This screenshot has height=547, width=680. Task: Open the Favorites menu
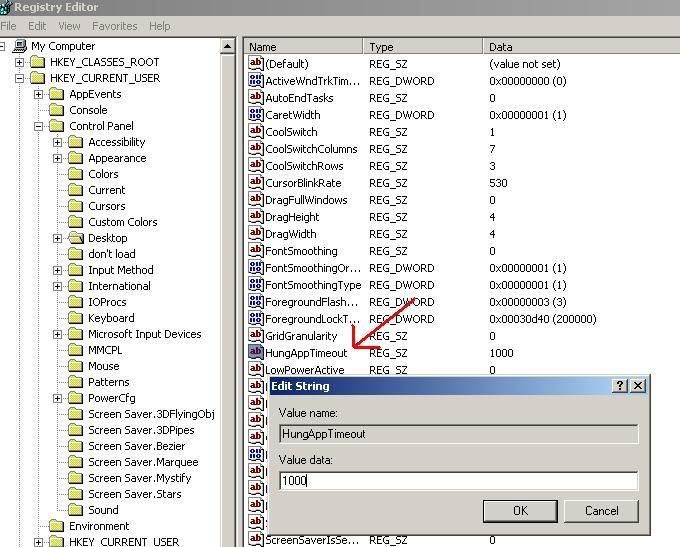pos(114,26)
